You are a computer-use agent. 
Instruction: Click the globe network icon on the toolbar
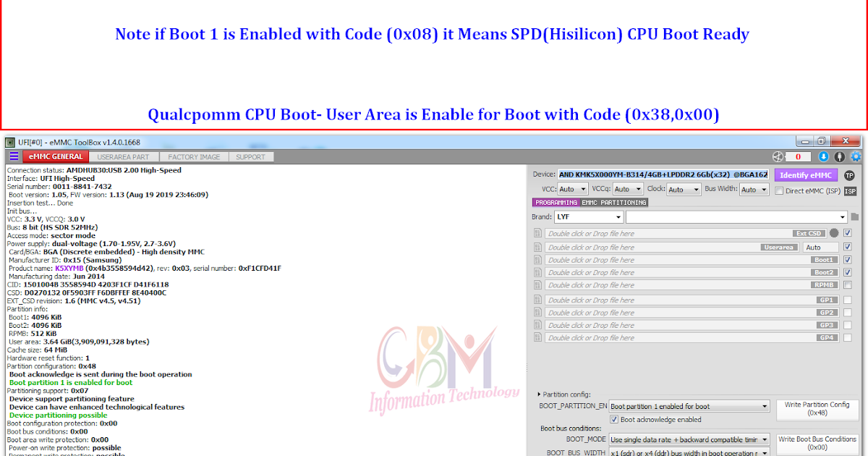tap(778, 156)
